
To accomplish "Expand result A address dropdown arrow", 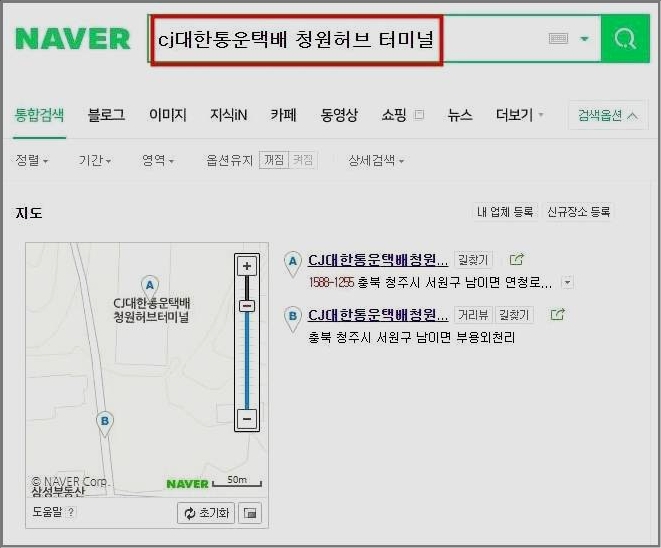I will click(x=568, y=282).
